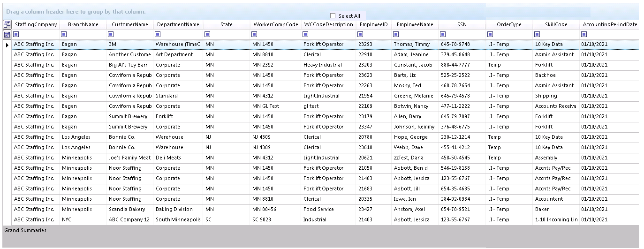Screen dimensions: 644x249
Task: Click employee 'Iowa, Ian'
Action: 415,199
